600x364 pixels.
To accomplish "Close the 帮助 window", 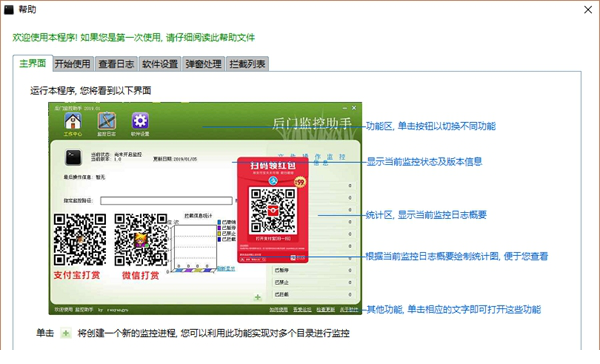I will click(x=588, y=10).
